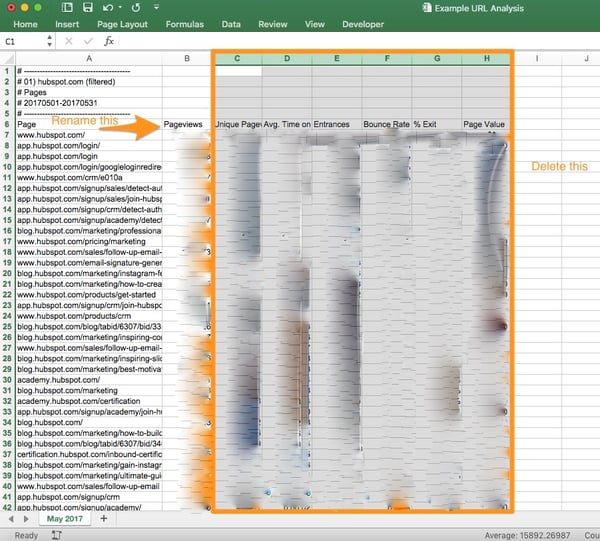This screenshot has width=600, height=541.
Task: Open the Name Box dropdown stepper
Action: [x=52, y=42]
